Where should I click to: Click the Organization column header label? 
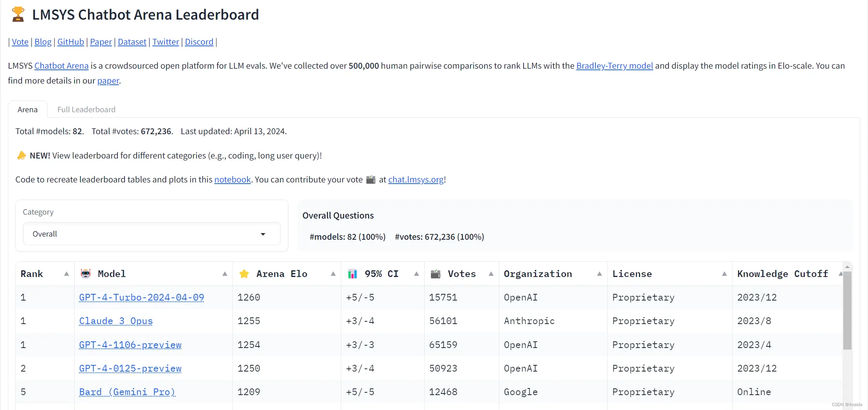point(538,274)
